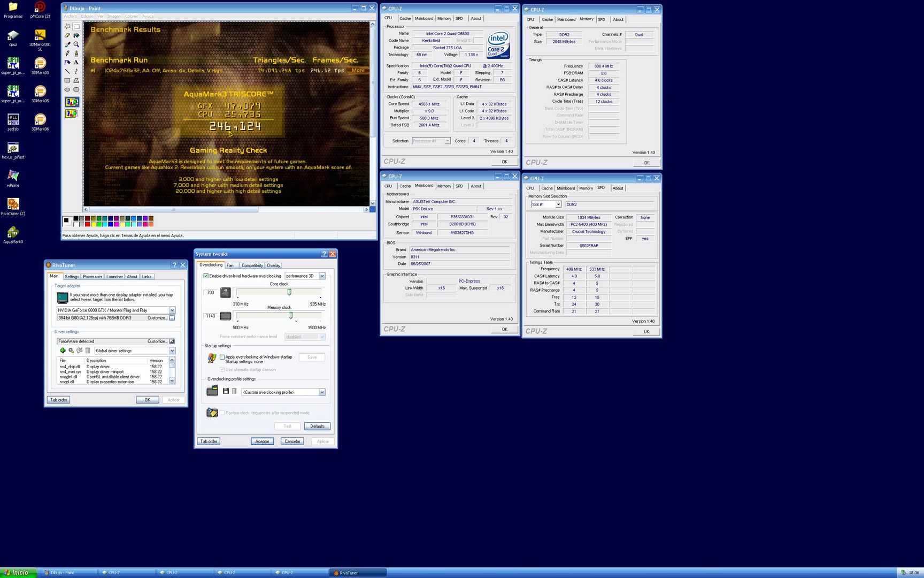Open the wPrime desktop icon
Viewport: 924px width, 578px height.
pyautogui.click(x=13, y=178)
